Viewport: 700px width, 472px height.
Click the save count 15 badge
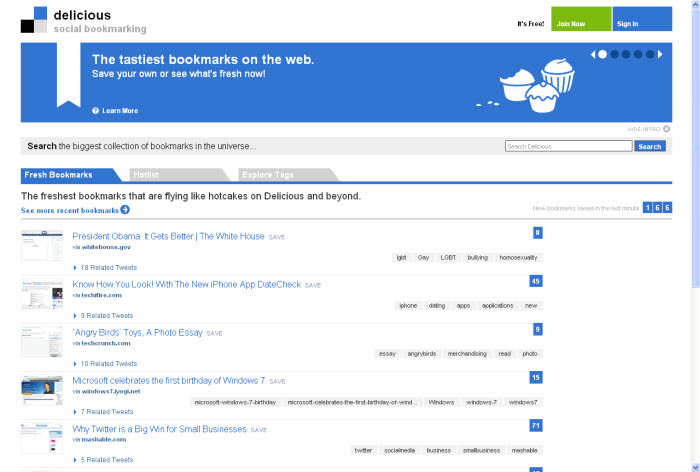(x=536, y=378)
